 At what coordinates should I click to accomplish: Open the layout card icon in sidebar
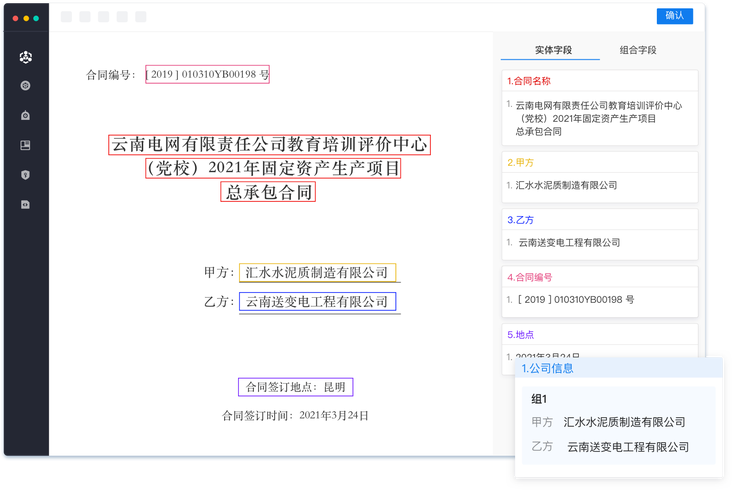tap(26, 145)
